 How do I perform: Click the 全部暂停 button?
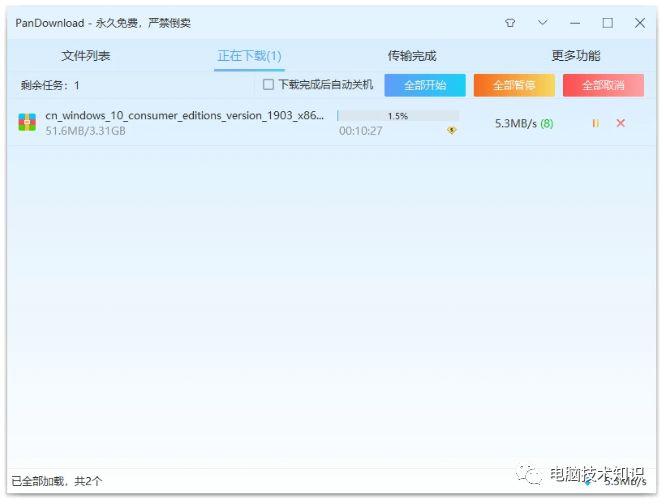tap(514, 85)
